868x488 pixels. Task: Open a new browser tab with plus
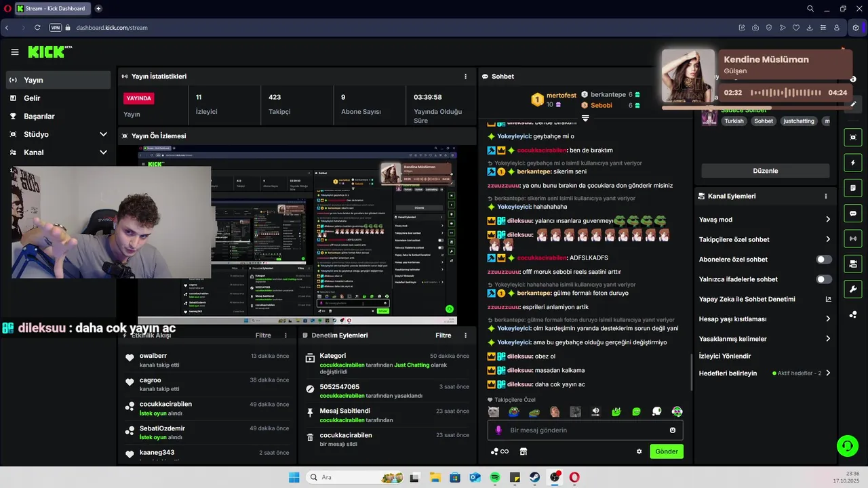point(98,9)
